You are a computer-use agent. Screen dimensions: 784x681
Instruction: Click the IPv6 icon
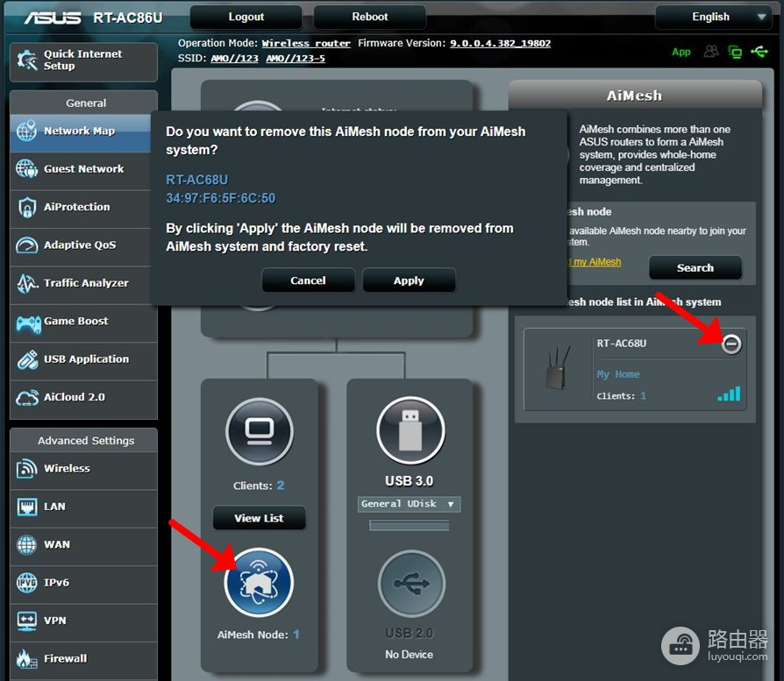coord(27,583)
